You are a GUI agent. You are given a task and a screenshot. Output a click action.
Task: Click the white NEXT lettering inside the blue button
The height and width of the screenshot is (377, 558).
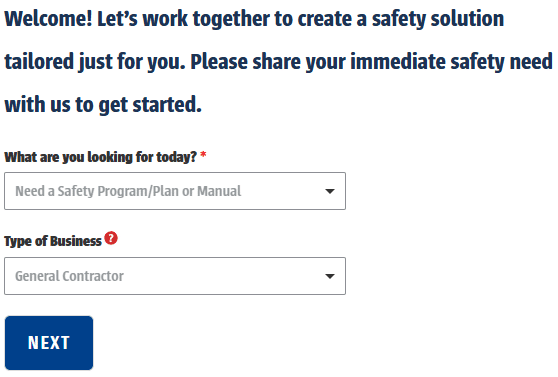49,343
